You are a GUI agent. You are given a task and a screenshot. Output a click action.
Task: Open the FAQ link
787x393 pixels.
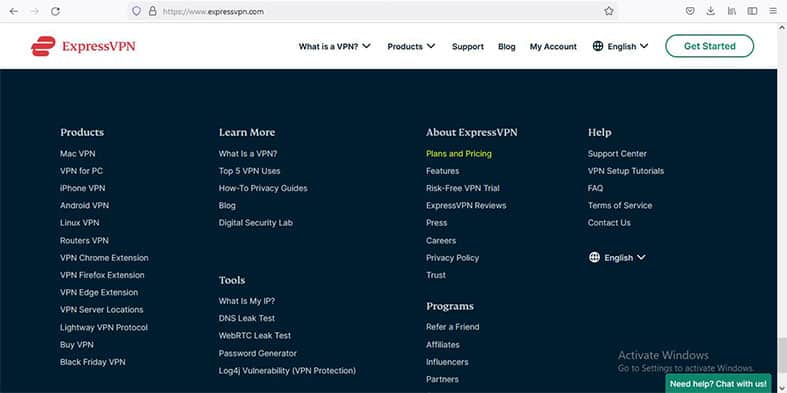pos(595,188)
